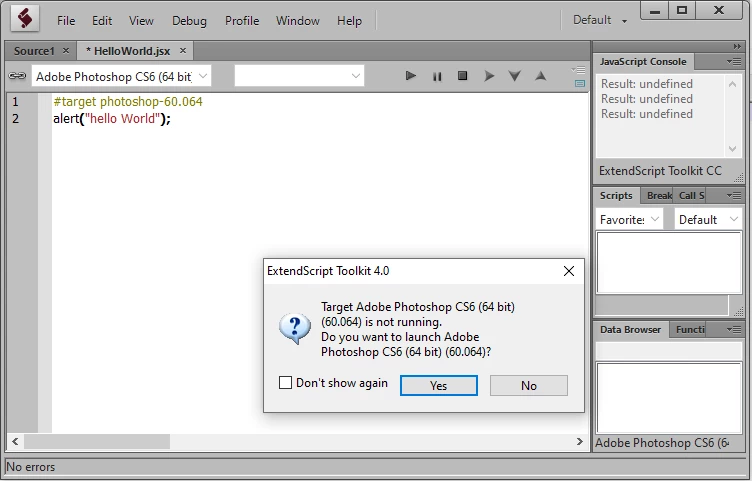Open the editor flyout menu icon above code
The image size is (752, 481).
579,70
